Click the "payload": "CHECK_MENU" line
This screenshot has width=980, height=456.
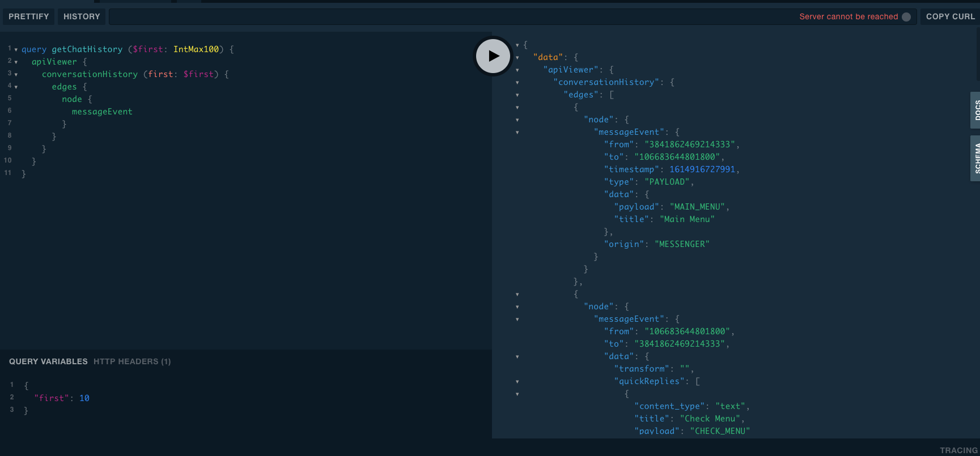tap(692, 431)
